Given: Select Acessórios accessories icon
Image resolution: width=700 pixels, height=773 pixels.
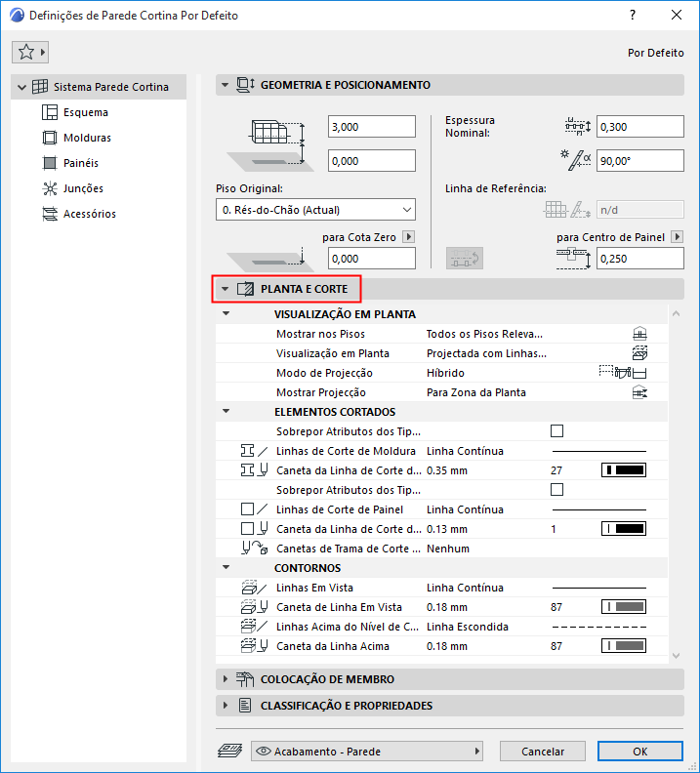Looking at the screenshot, I should pyautogui.click(x=49, y=214).
